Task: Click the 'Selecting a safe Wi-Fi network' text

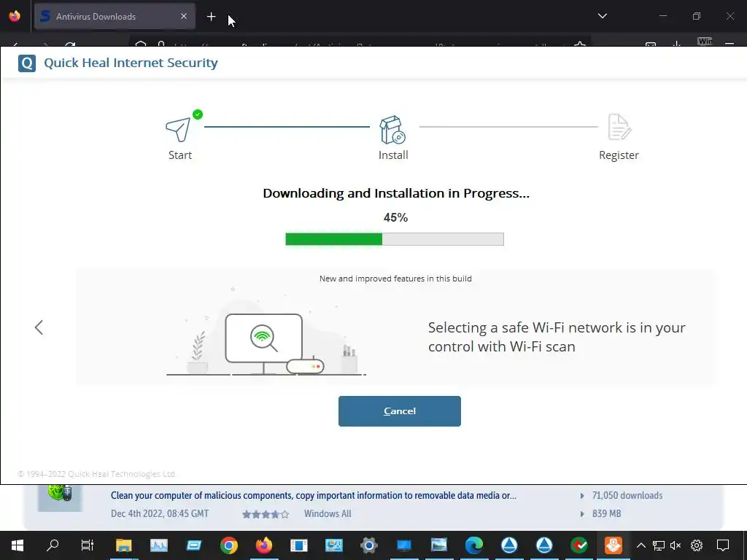Action: click(557, 337)
